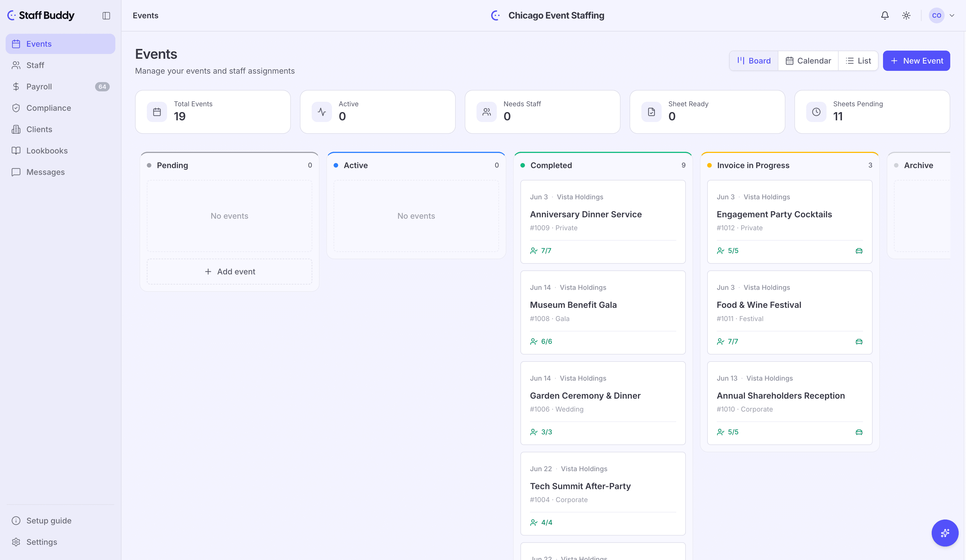Open Settings at sidebar bottom
Screen dimensions: 966x560
coord(60,542)
